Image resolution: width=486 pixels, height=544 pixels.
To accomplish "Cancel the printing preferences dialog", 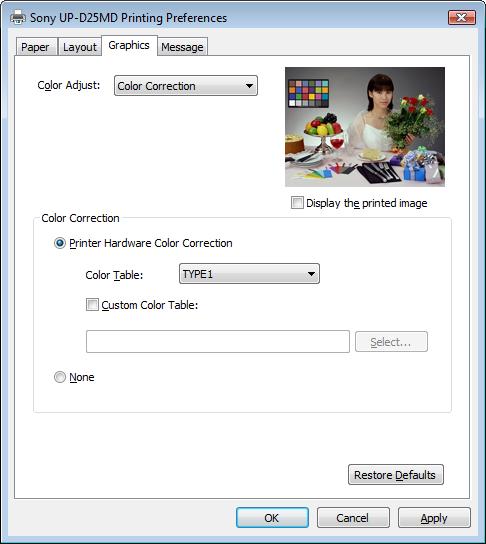I will point(353,518).
